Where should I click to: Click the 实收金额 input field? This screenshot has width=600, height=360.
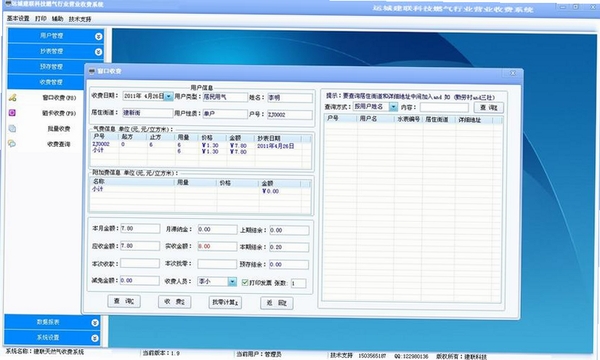click(217, 246)
